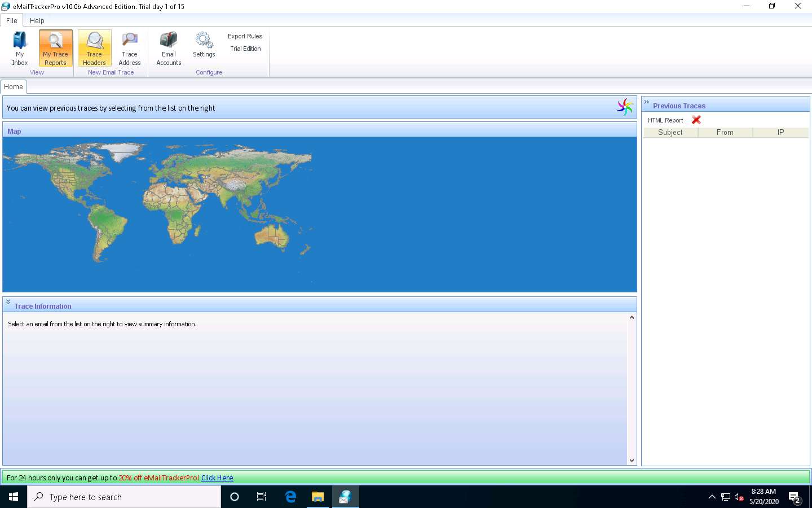
Task: Open the File ribbon tab
Action: pos(11,20)
